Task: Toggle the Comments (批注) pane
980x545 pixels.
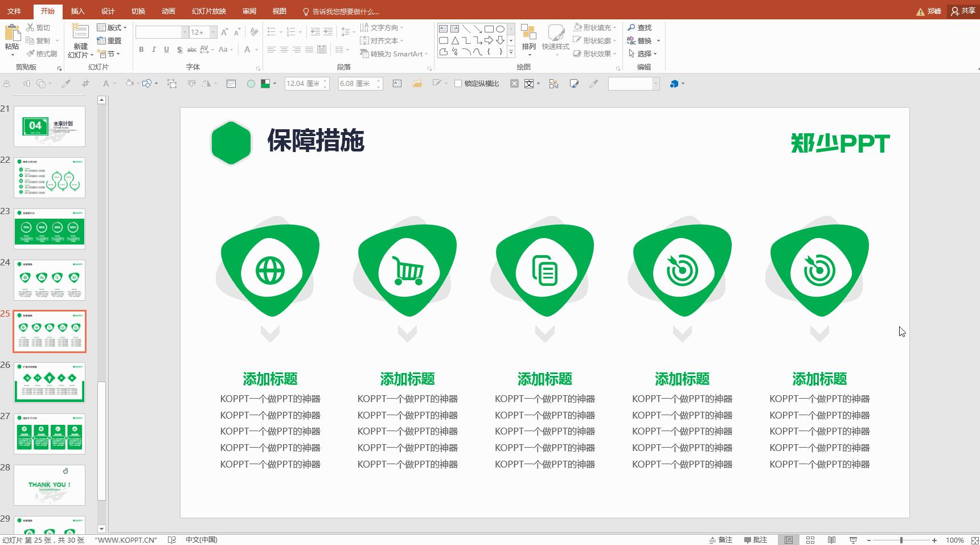Action: coord(756,540)
